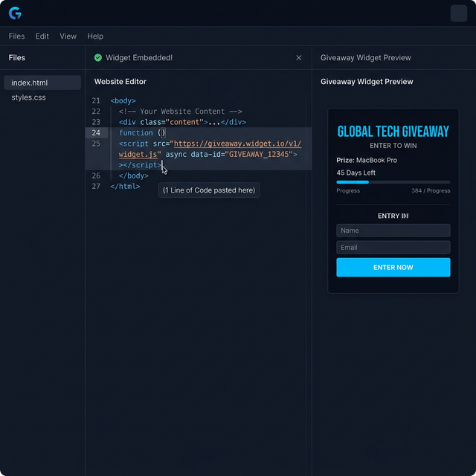The width and height of the screenshot is (476, 476).
Task: Click line number 27 in gutter
Action: 96,186
